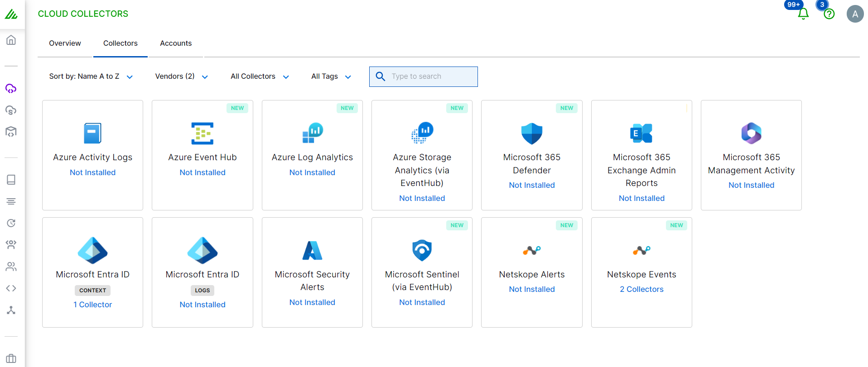The width and height of the screenshot is (868, 367).
Task: Open the network nodes sidebar icon
Action: click(x=11, y=310)
